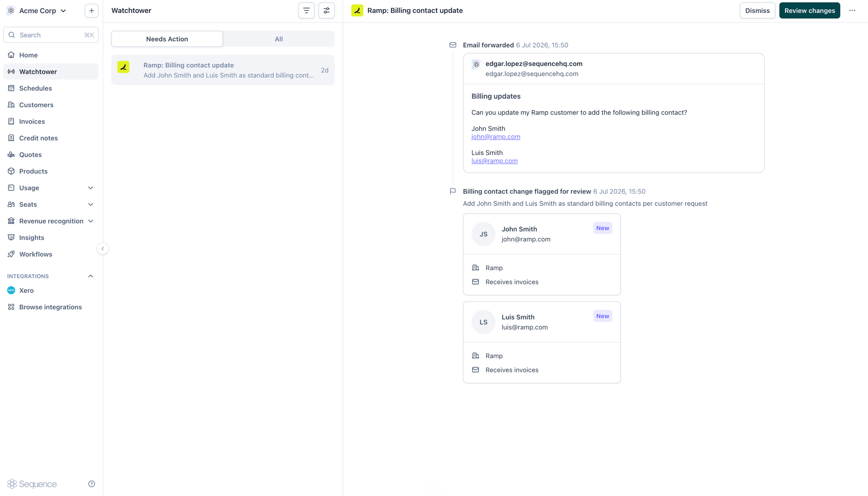The height and width of the screenshot is (496, 868).
Task: Click the Email forwarded envelope icon
Action: click(x=453, y=45)
